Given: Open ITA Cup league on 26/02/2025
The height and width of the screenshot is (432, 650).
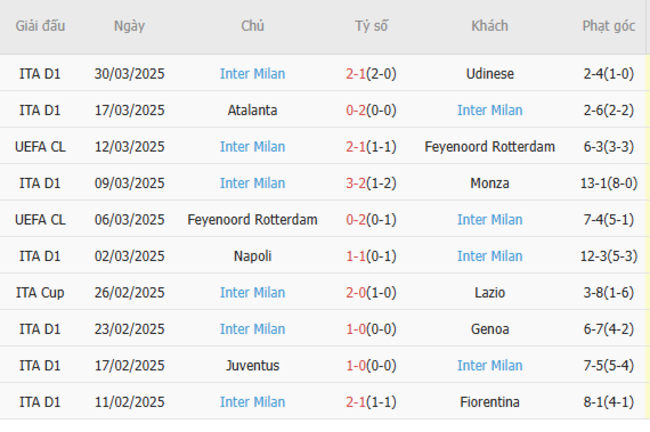Looking at the screenshot, I should [x=40, y=293].
